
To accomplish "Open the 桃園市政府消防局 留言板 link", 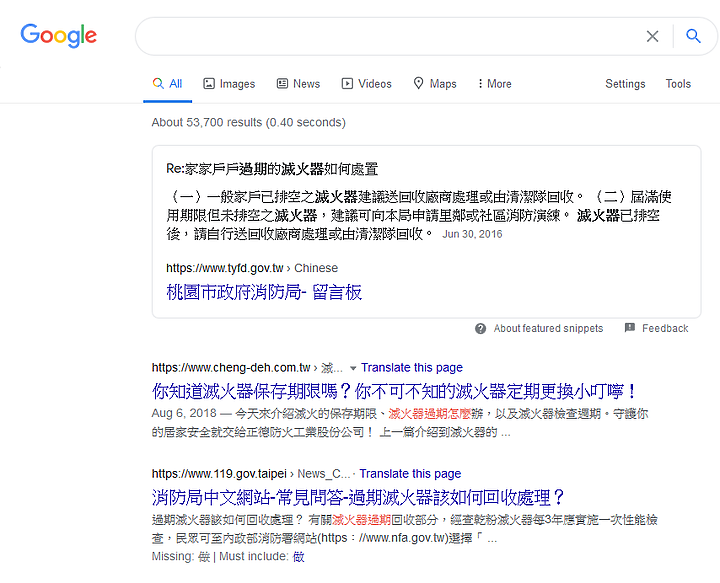I will [264, 292].
